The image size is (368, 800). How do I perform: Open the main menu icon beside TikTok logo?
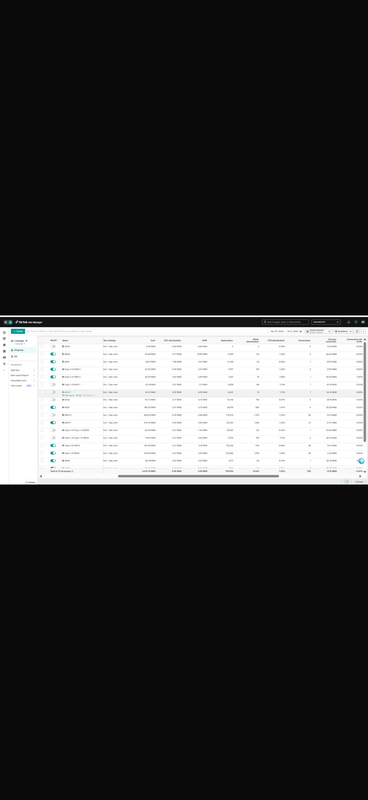point(6,322)
